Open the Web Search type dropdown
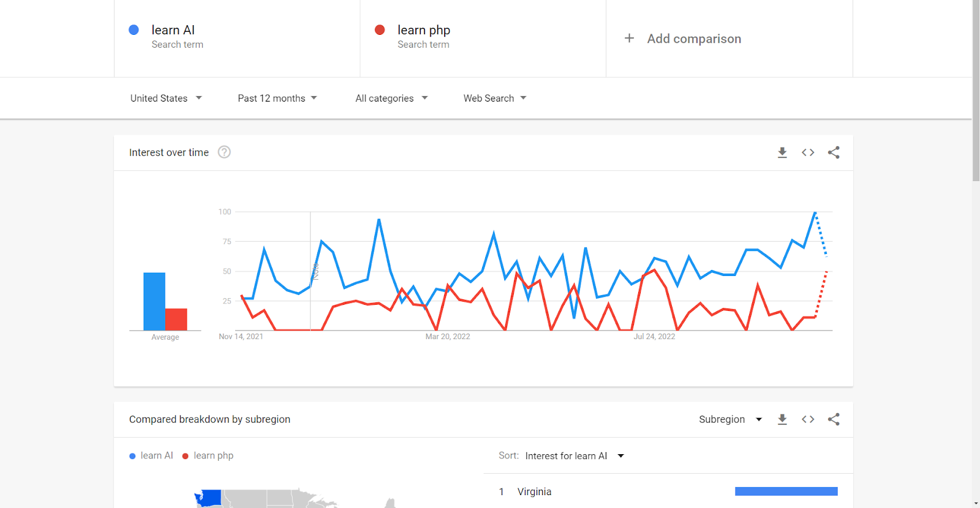The height and width of the screenshot is (508, 980). point(495,98)
